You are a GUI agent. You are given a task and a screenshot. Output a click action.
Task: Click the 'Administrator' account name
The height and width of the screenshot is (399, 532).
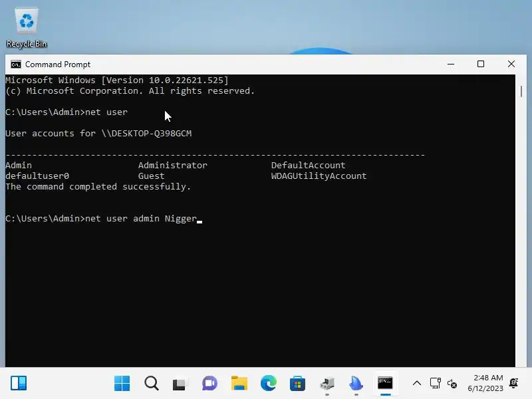point(173,165)
